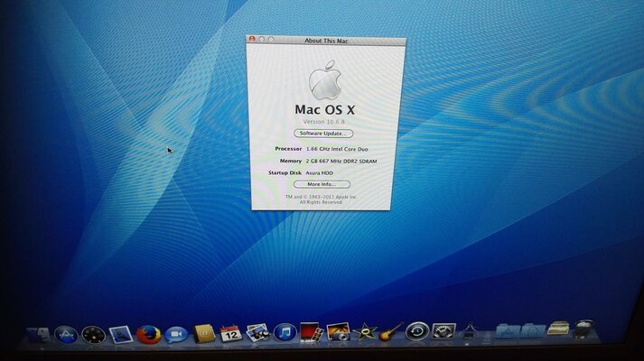Click the Version 10.6.8 text
The image size is (644, 361).
click(x=322, y=121)
